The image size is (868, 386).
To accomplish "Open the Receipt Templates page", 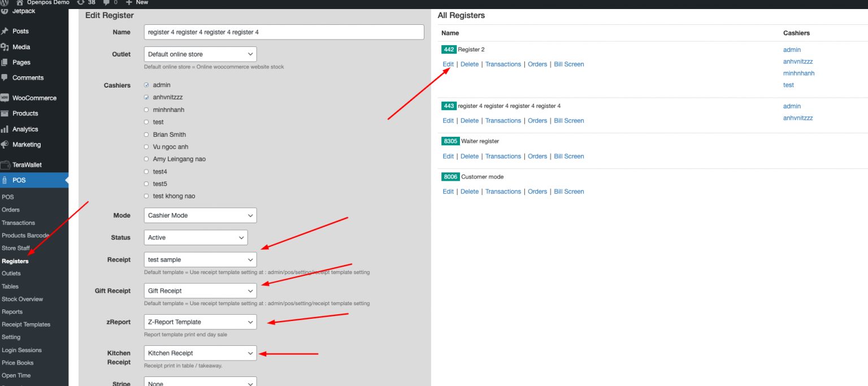I will pyautogui.click(x=26, y=324).
